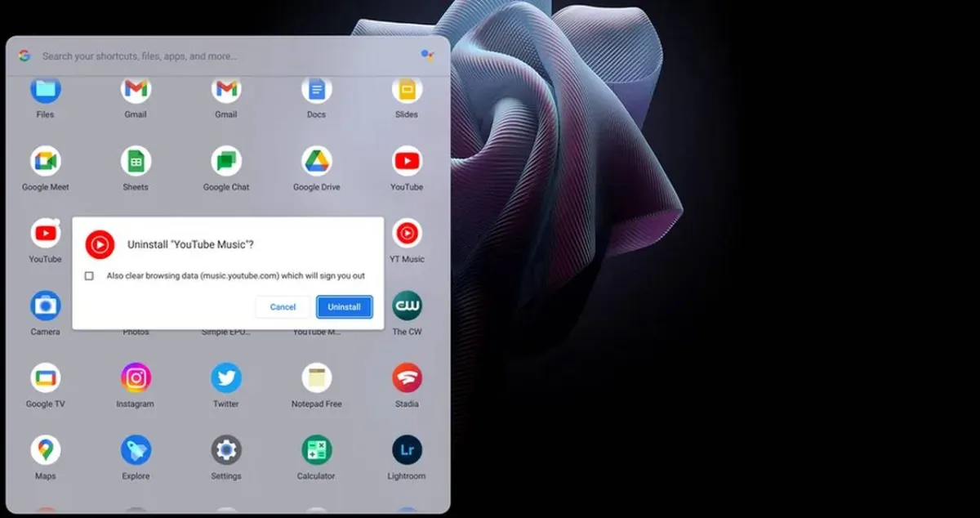Launch Notepad Free
980x518 pixels.
316,378
